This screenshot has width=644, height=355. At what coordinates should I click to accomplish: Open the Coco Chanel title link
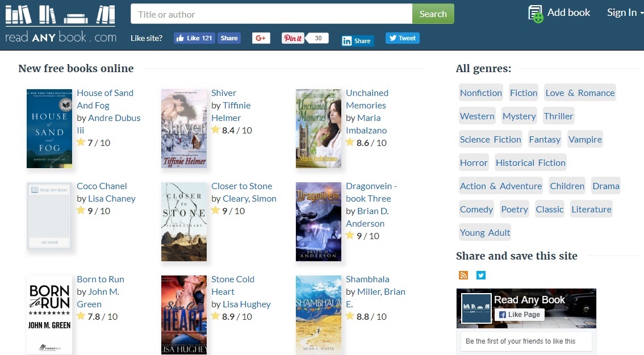(x=102, y=186)
